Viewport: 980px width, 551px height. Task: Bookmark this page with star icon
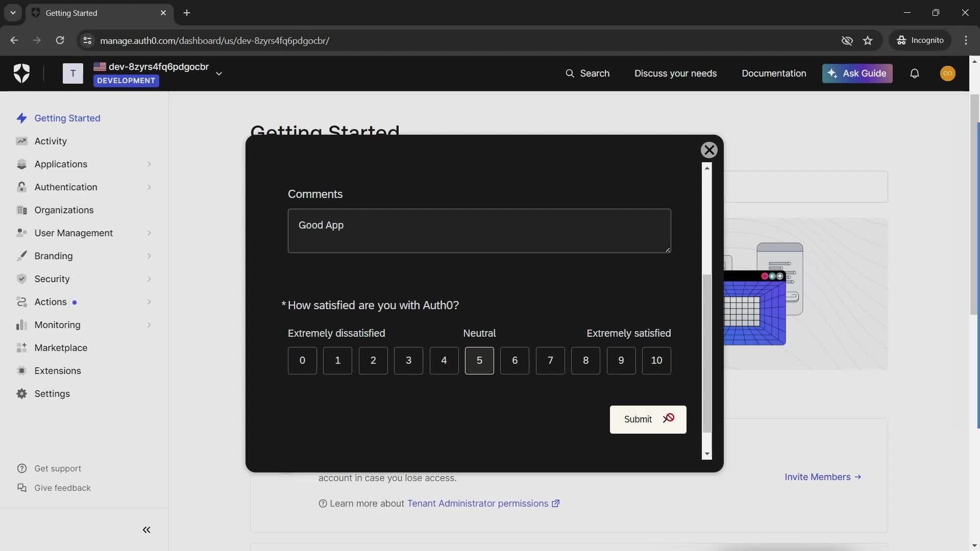[x=868, y=40]
